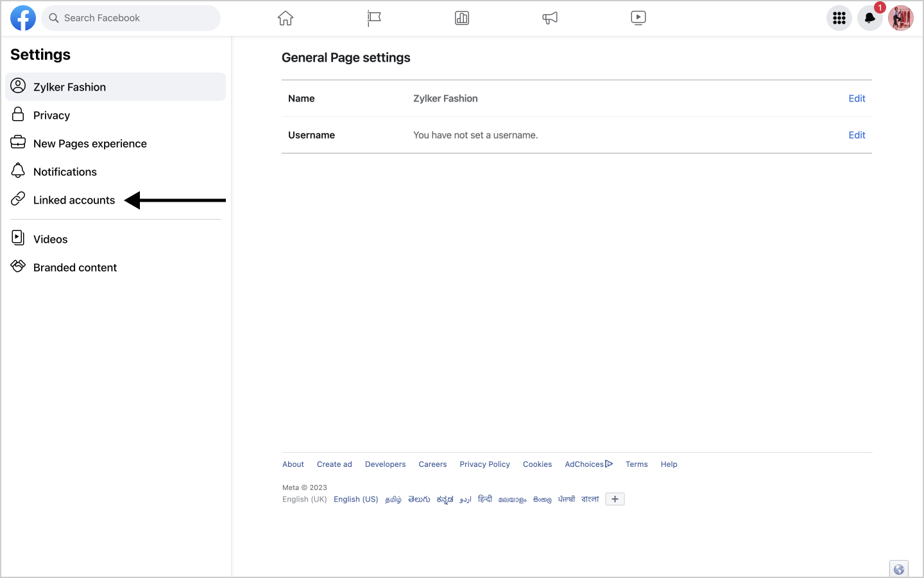Open the Home feed icon
924x578 pixels.
(x=286, y=18)
